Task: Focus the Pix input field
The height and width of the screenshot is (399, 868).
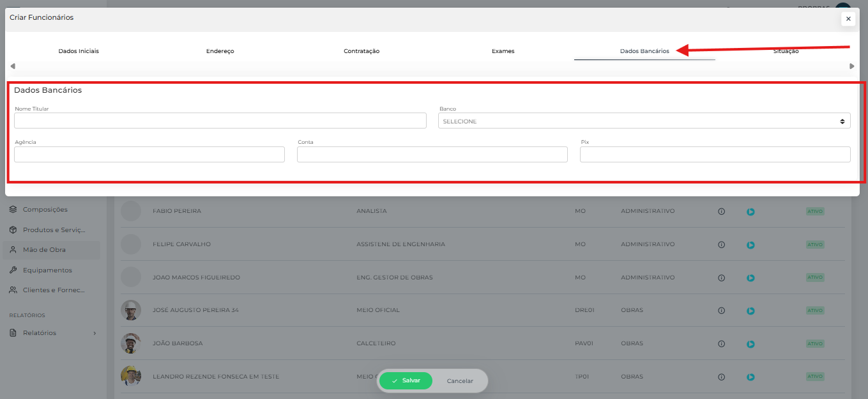Action: (x=715, y=155)
